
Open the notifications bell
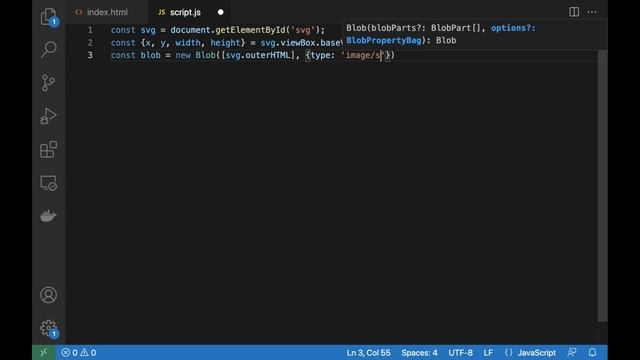click(x=592, y=353)
